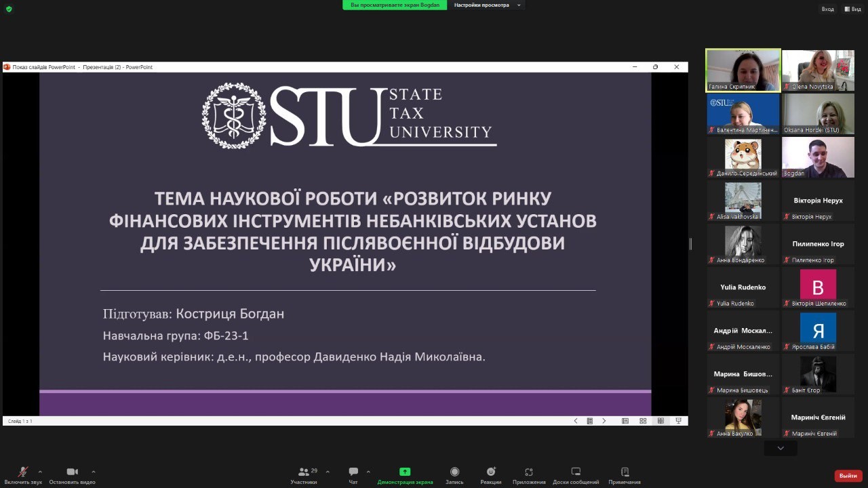Select Oksana Hordei (STU) video thumbnail

818,114
